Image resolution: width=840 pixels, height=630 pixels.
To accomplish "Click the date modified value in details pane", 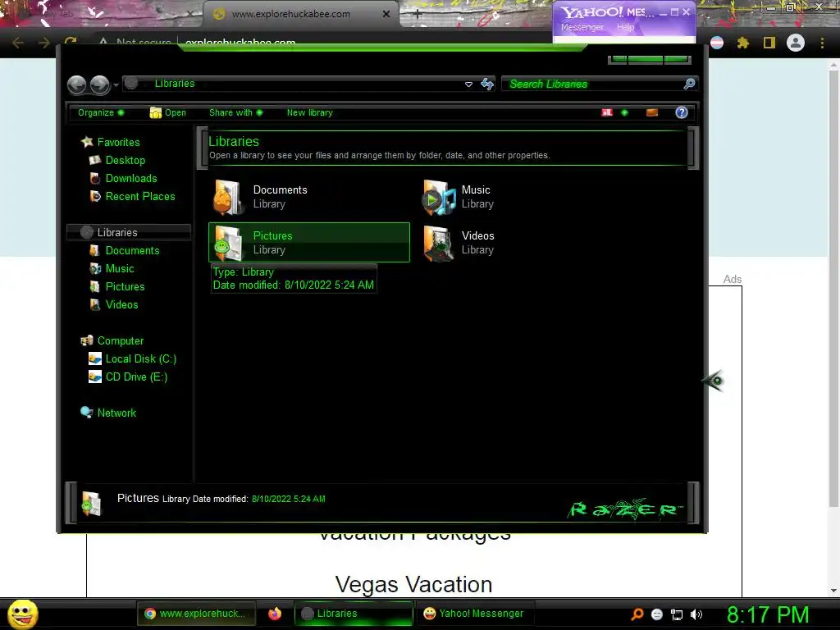I will pyautogui.click(x=288, y=499).
